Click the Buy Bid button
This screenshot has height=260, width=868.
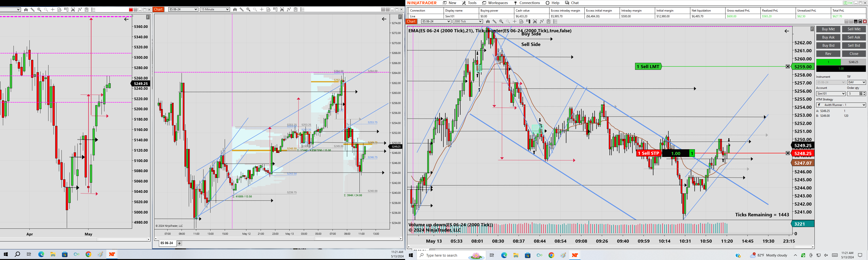point(828,45)
